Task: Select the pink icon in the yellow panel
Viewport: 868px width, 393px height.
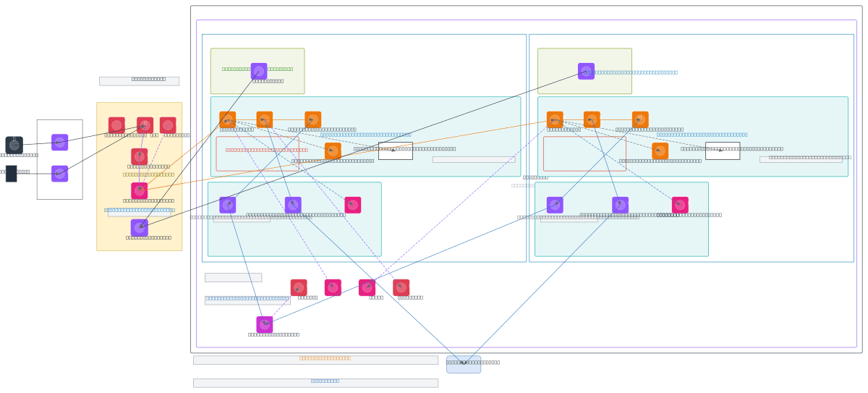Action: coord(140,190)
